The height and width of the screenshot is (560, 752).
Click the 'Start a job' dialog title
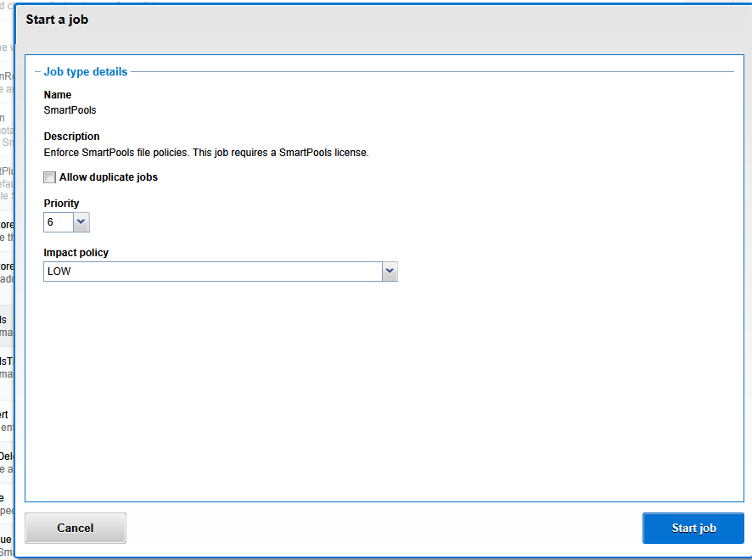[57, 20]
